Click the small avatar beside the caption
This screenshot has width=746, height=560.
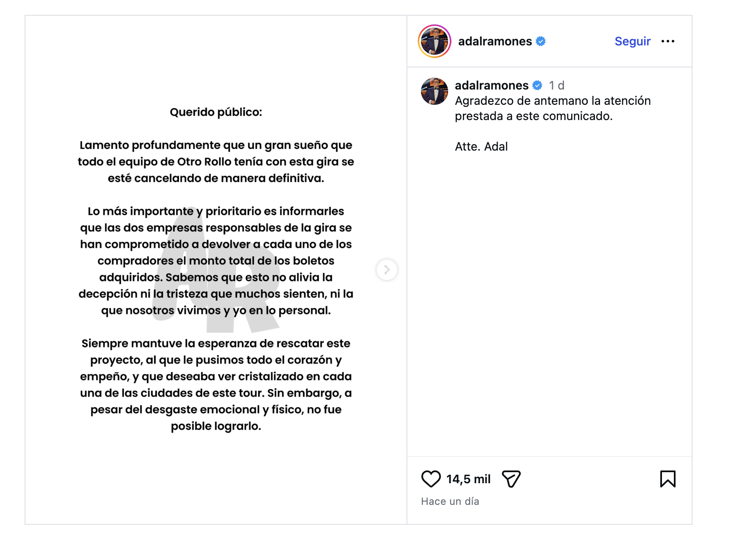(434, 91)
